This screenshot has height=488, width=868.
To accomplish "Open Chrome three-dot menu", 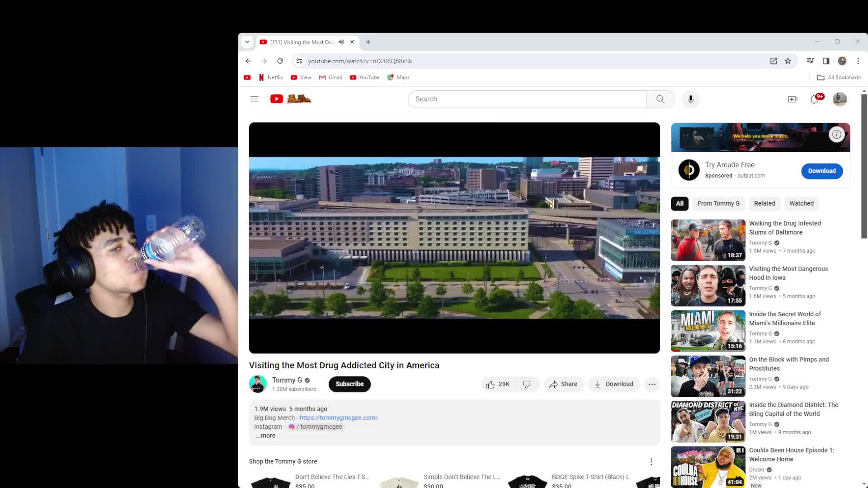I will coord(858,61).
